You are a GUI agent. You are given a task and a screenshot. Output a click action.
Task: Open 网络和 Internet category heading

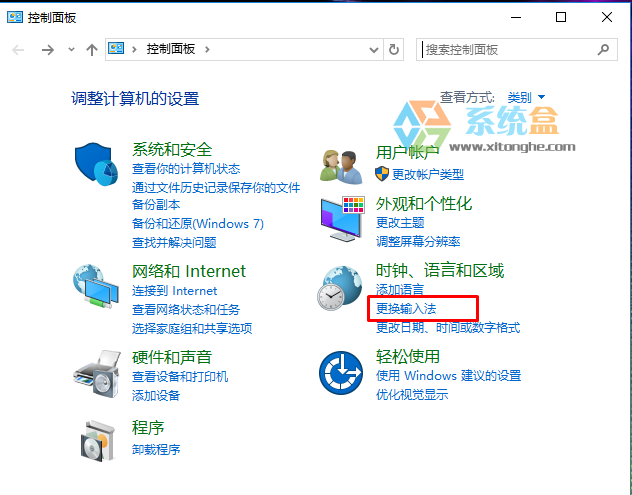pyautogui.click(x=189, y=271)
